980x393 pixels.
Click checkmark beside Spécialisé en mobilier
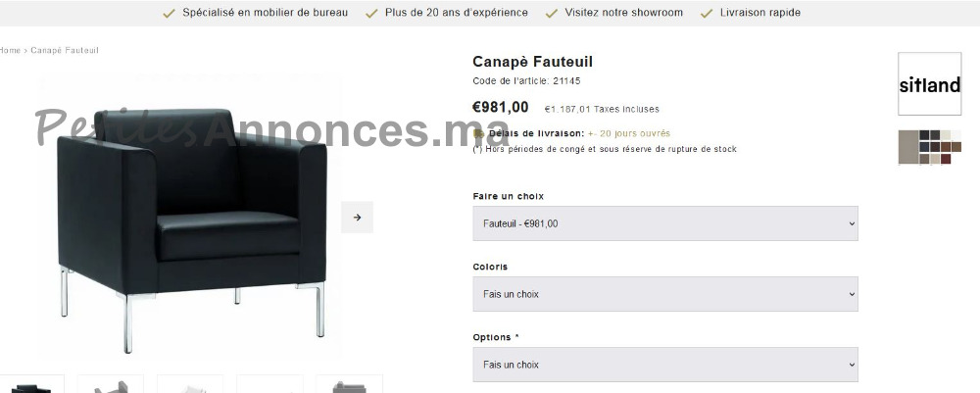pyautogui.click(x=169, y=13)
